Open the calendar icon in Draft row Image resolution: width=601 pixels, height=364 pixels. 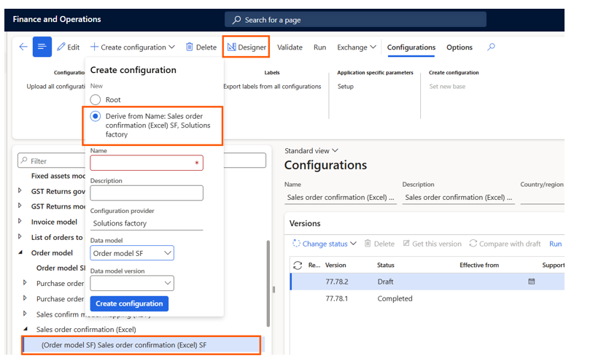coord(531,282)
